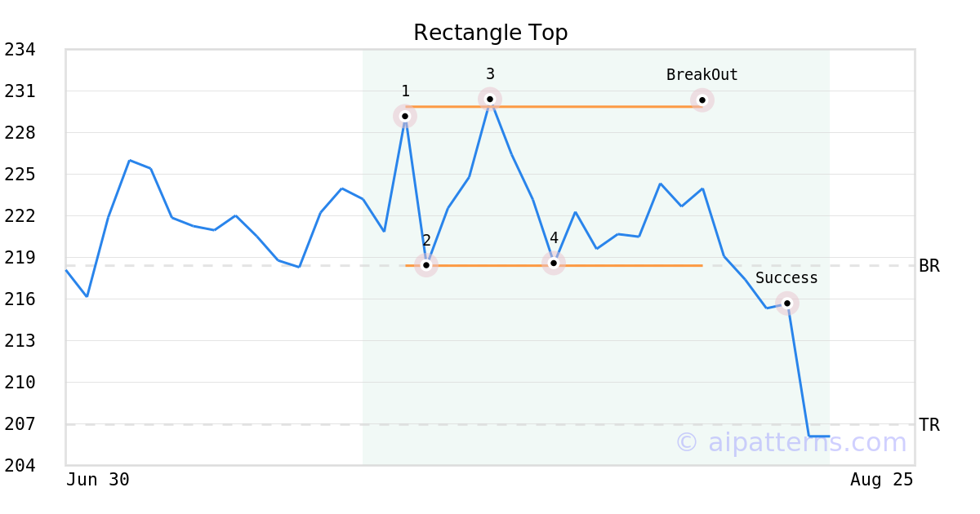The height and width of the screenshot is (514, 980).
Task: Select the peak marker labeled 3
Action: tap(490, 100)
